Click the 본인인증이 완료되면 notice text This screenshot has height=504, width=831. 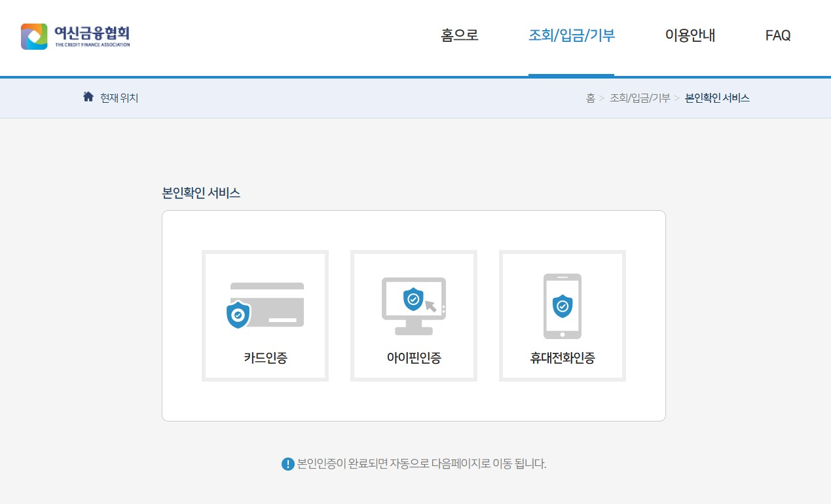[x=422, y=464]
